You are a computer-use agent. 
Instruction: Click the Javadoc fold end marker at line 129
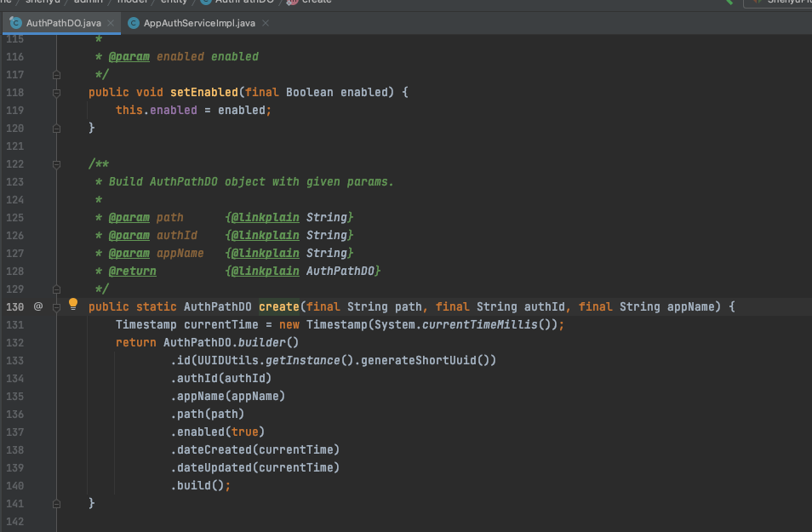[x=56, y=289]
